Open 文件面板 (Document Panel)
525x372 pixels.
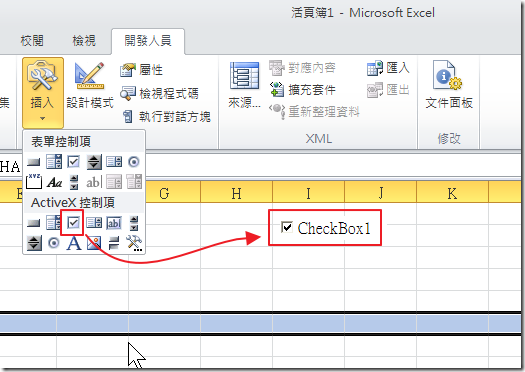coord(449,86)
